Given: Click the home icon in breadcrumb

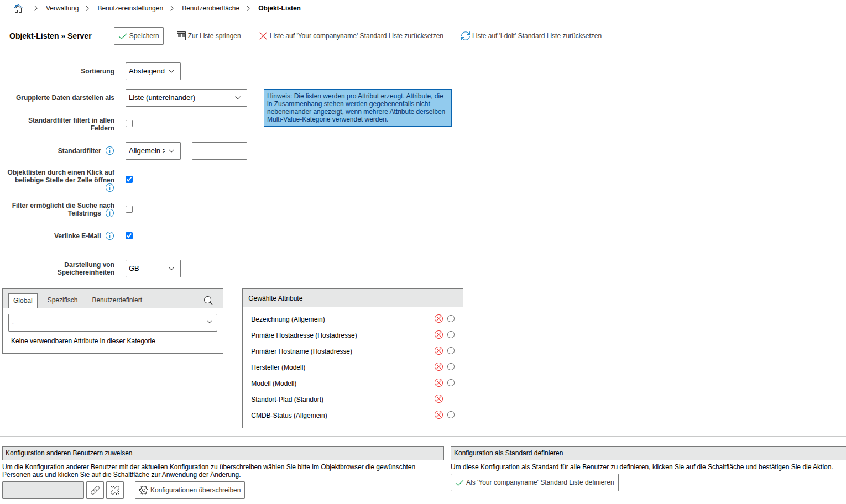Looking at the screenshot, I should (x=18, y=8).
